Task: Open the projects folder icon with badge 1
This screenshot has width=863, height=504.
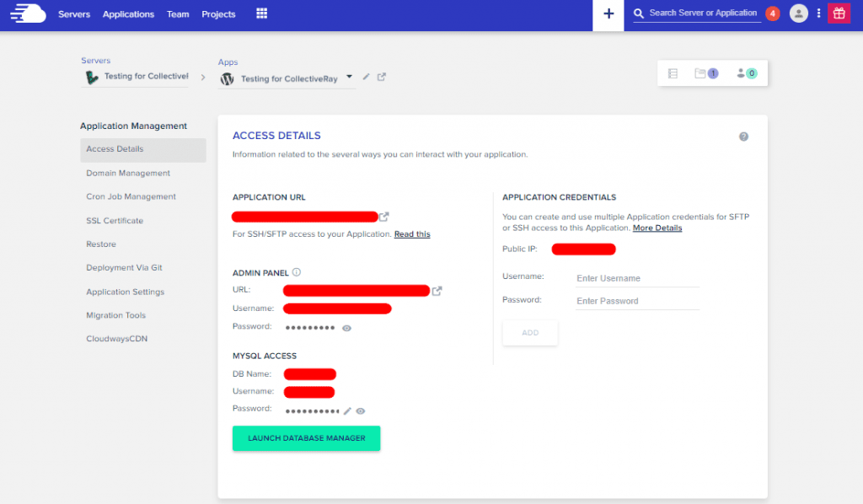Action: tap(706, 73)
